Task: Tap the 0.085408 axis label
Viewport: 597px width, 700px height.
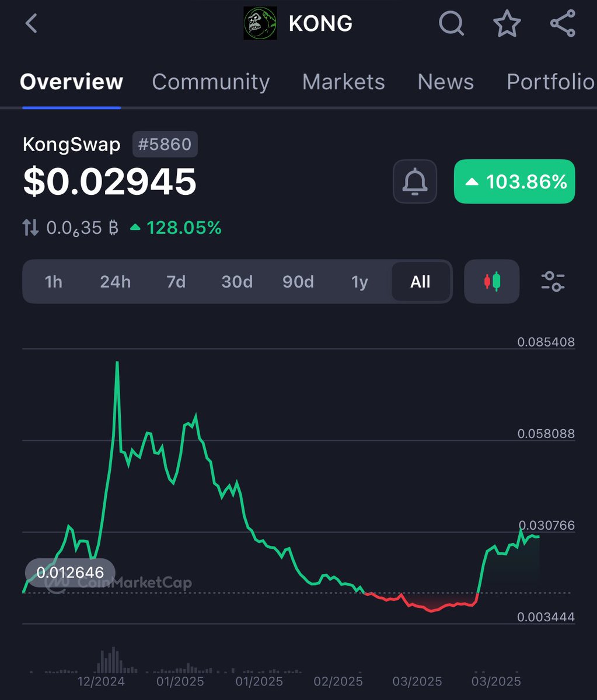Action: [546, 342]
